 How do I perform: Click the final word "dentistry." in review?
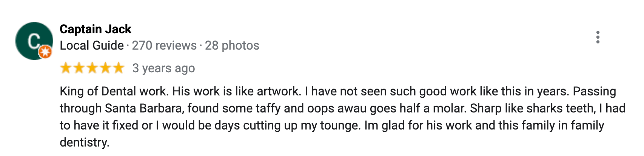coord(85,143)
